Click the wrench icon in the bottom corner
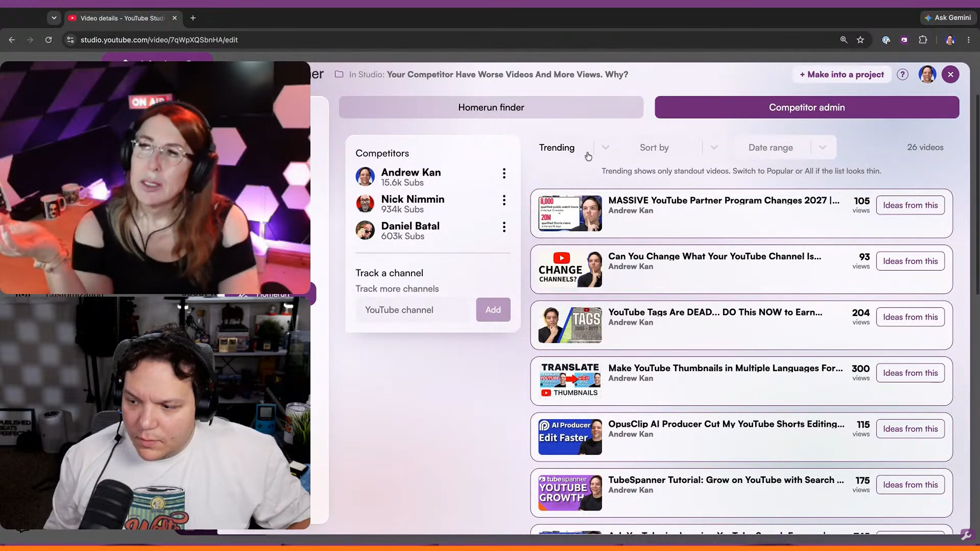Screen dimensions: 980x551 click(x=967, y=535)
